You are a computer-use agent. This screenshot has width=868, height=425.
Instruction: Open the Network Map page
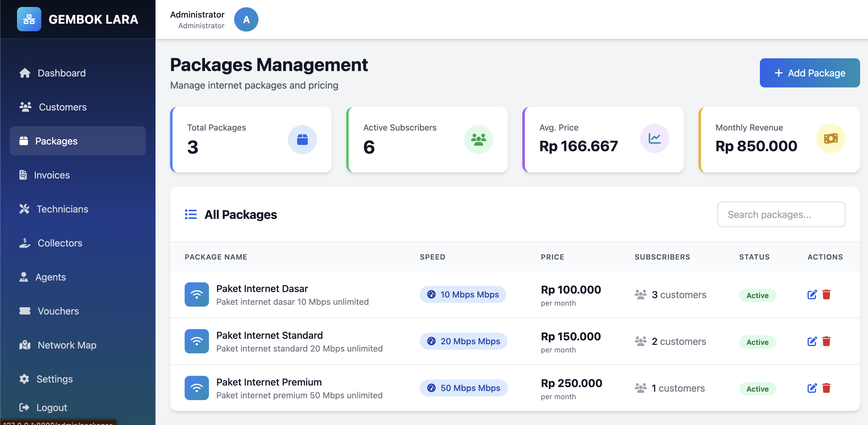click(x=67, y=345)
